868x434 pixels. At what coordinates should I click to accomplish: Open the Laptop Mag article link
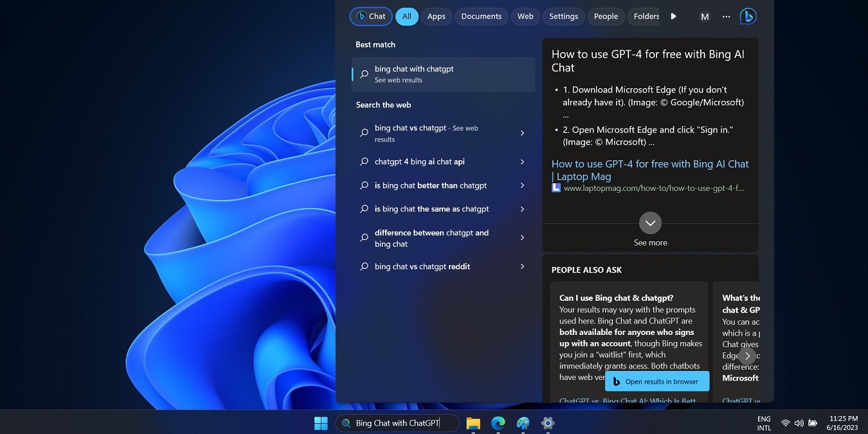tap(649, 170)
